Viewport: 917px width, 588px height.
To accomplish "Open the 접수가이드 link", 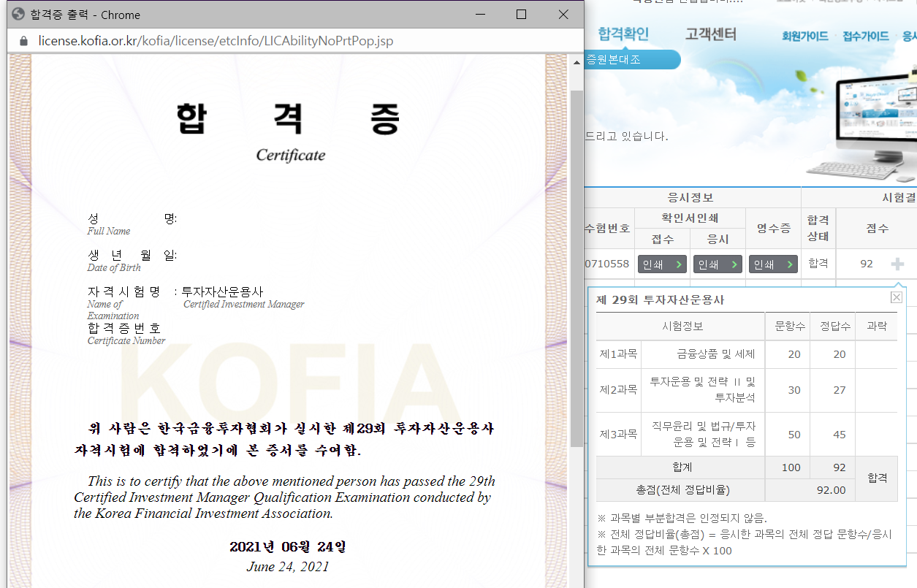I will pyautogui.click(x=865, y=36).
